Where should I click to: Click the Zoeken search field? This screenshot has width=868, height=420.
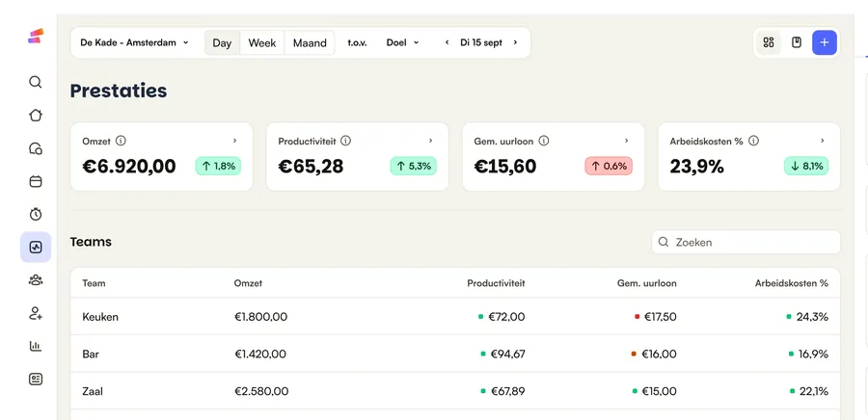(x=746, y=242)
